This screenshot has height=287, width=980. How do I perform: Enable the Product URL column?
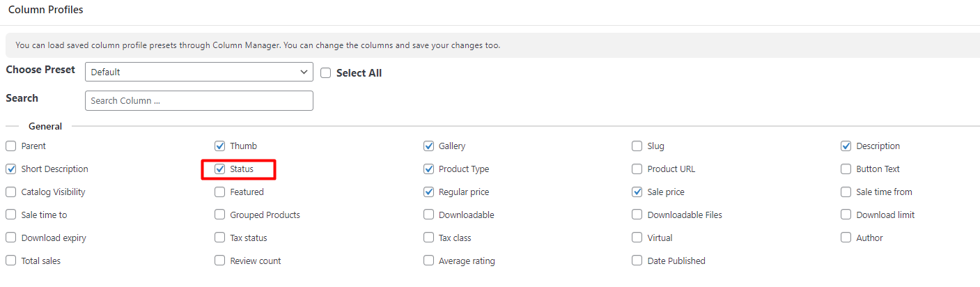[637, 169]
